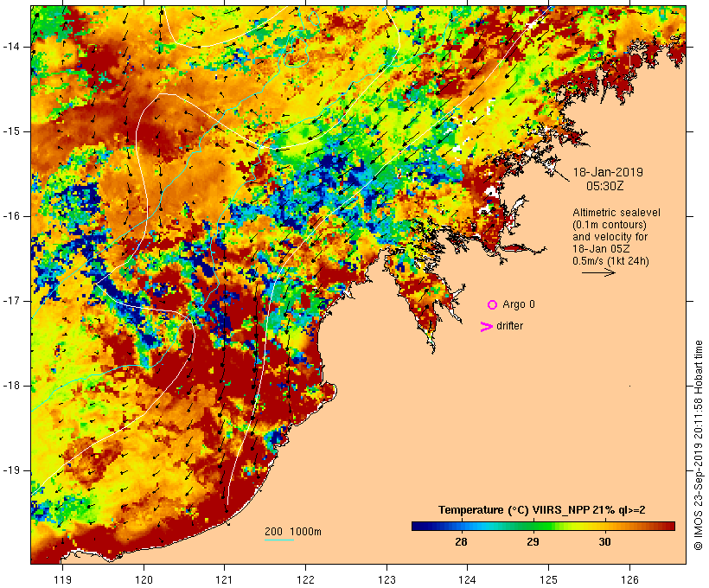Click the 'Argo 0' legend label
This screenshot has width=709, height=588.
pyautogui.click(x=519, y=304)
